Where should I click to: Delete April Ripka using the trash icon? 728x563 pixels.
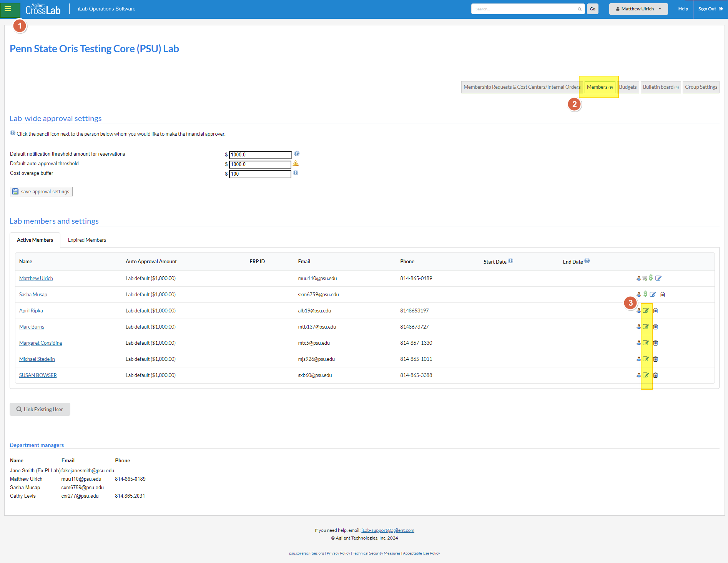[655, 311]
